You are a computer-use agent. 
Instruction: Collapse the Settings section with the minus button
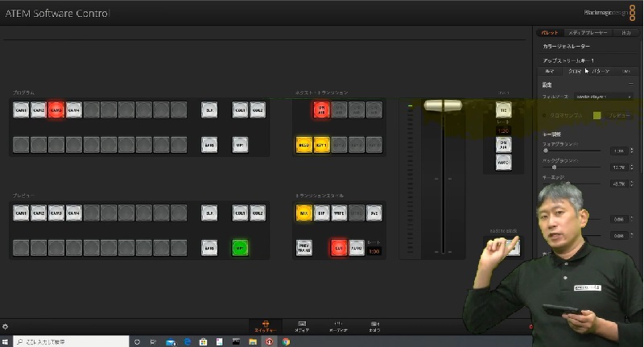(631, 85)
